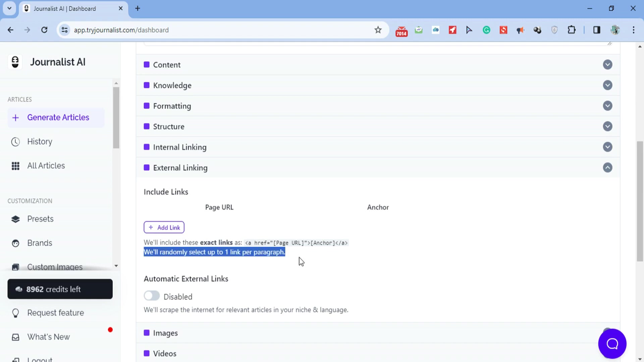Click the Brands face icon
The image size is (644, 362).
(x=15, y=243)
